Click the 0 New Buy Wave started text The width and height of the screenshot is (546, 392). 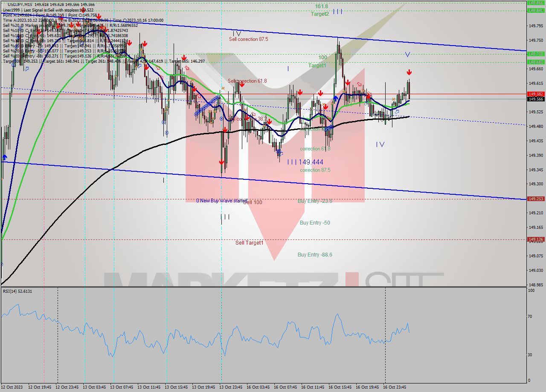click(x=222, y=200)
